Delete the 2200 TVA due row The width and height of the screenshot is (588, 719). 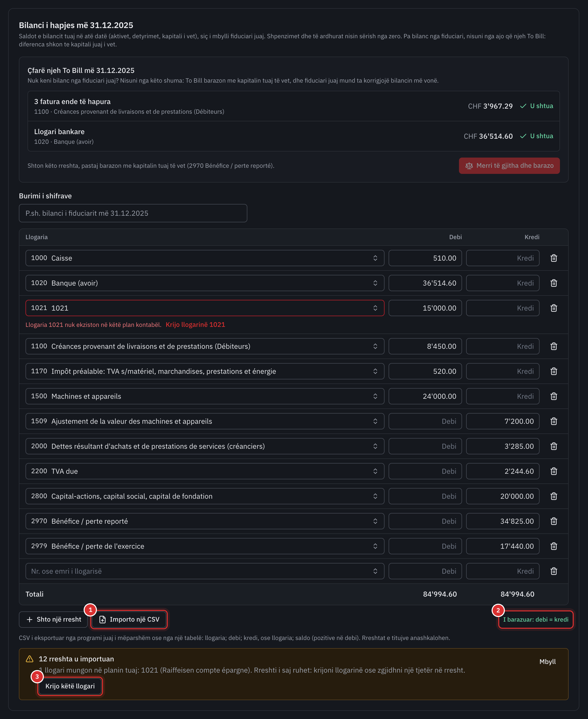click(554, 471)
